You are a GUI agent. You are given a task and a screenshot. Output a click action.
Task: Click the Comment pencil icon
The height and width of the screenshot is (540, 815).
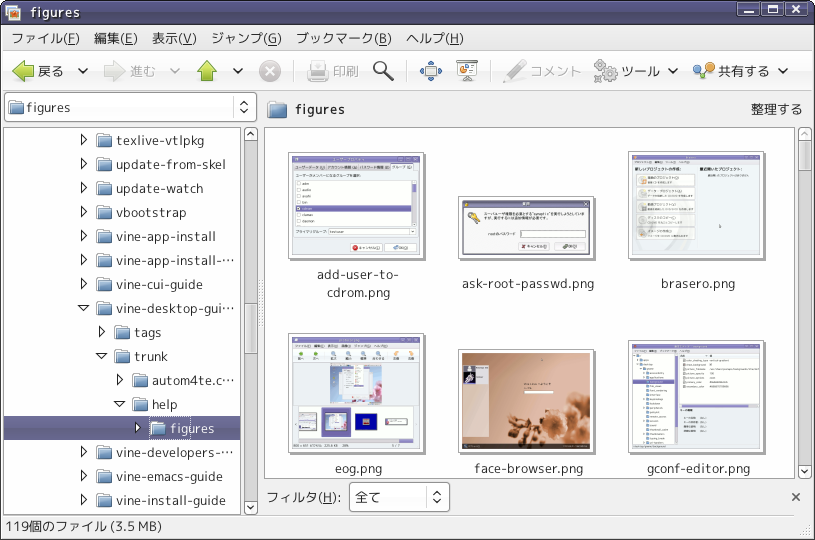pos(515,71)
